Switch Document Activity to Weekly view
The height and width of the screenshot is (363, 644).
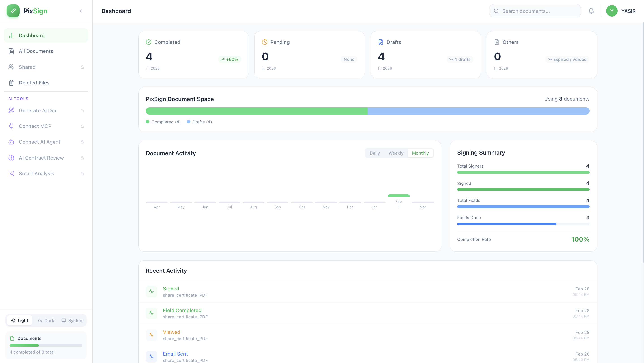pos(396,153)
